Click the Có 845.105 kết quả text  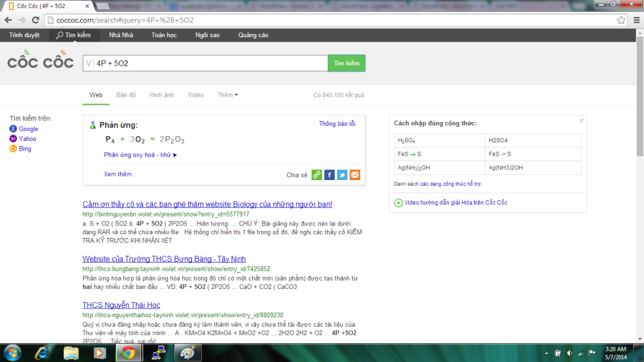tap(339, 95)
